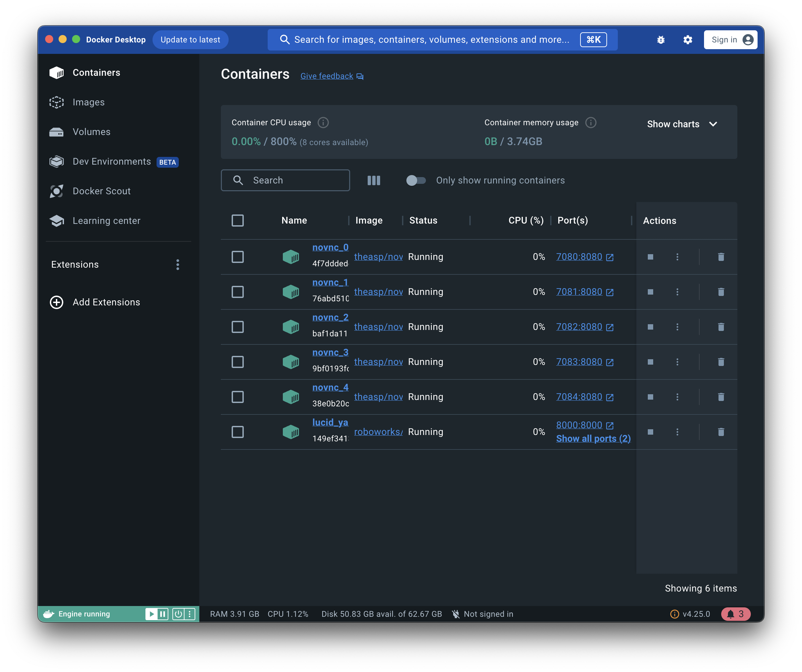
Task: Select the novnc_0 row checkbox
Action: pyautogui.click(x=238, y=257)
